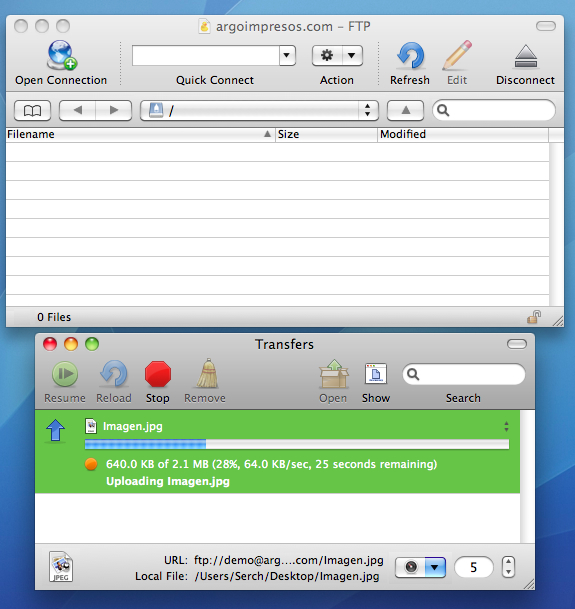Viewport: 575px width, 609px height.
Task: Click the Open Connection globe icon
Action: click(x=61, y=55)
